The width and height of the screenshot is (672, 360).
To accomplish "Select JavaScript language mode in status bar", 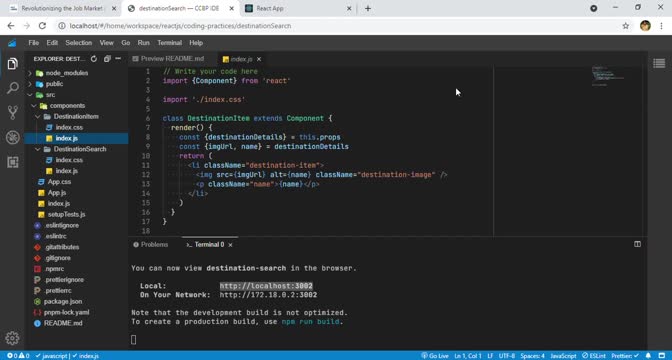I will tap(563, 356).
